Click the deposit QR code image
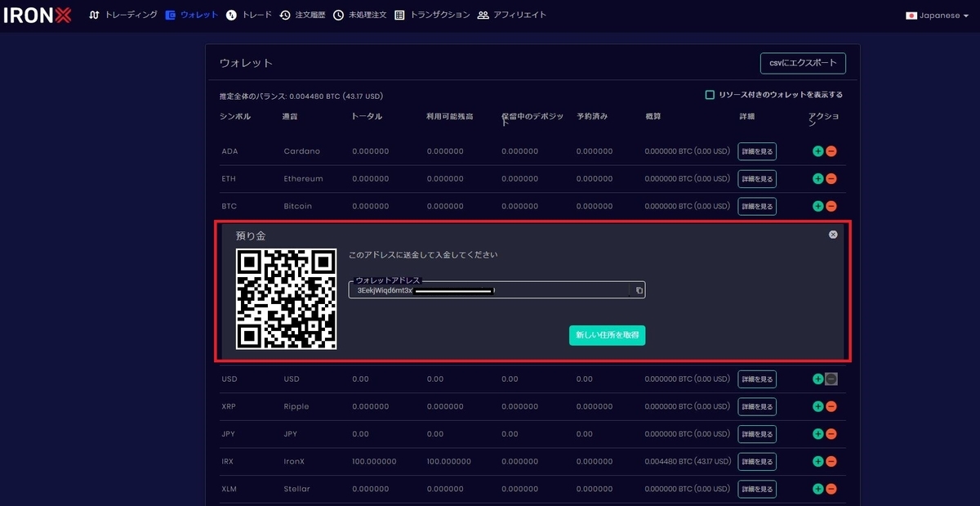980x506 pixels. 286,299
